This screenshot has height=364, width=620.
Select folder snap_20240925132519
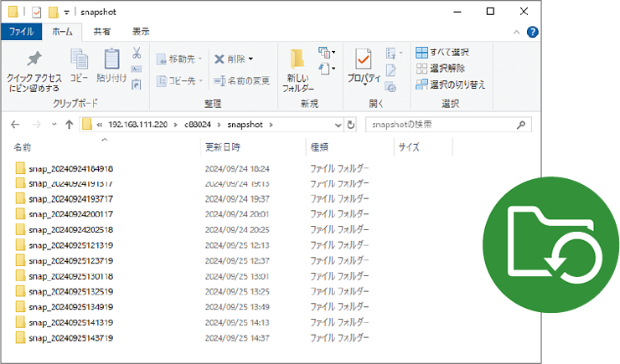click(x=70, y=292)
